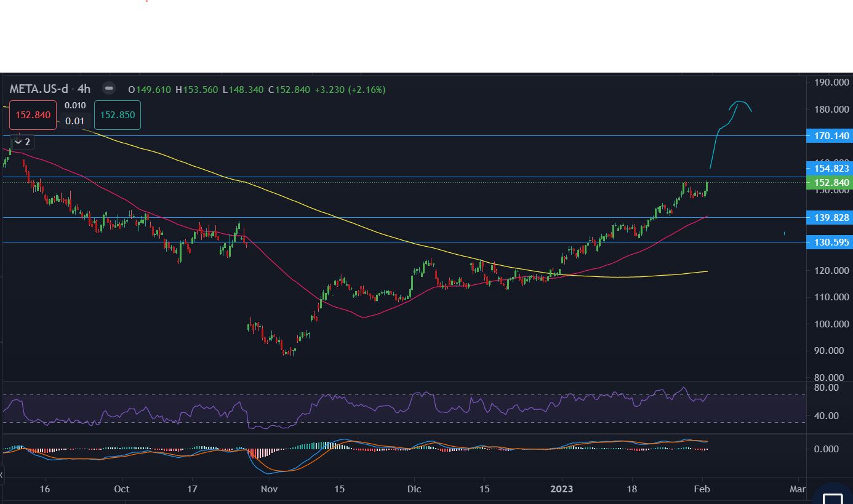This screenshot has height=504, width=853.
Task: Select the 139.828 line label on price axis
Action: click(x=831, y=218)
